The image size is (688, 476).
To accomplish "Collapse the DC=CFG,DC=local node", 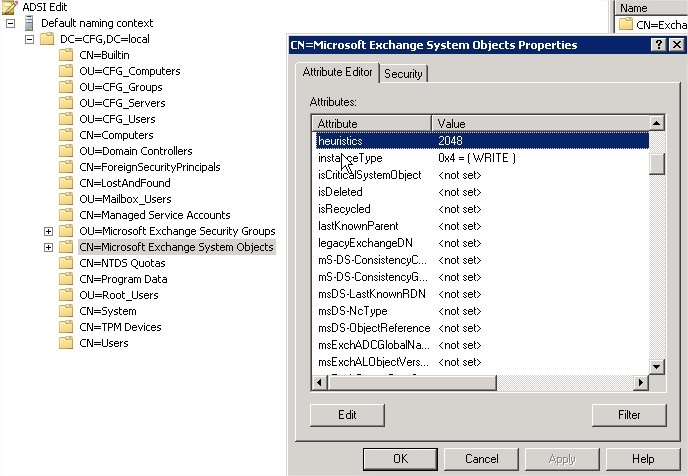I will click(29, 39).
